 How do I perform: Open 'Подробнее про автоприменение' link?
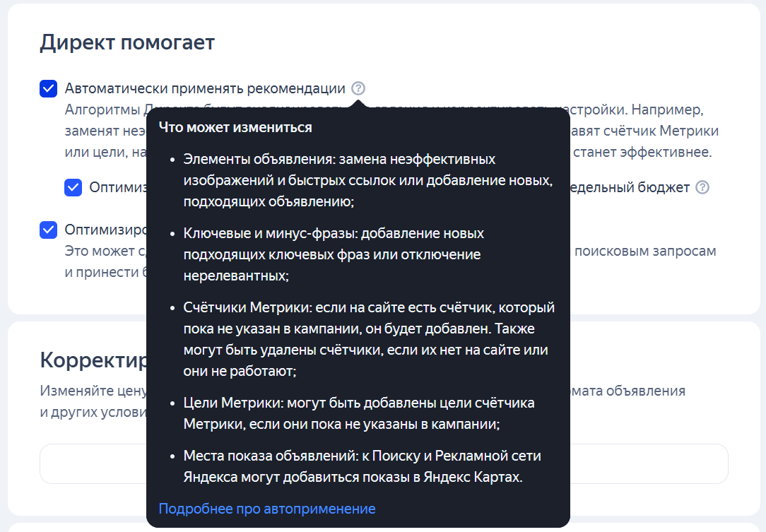coord(267,508)
